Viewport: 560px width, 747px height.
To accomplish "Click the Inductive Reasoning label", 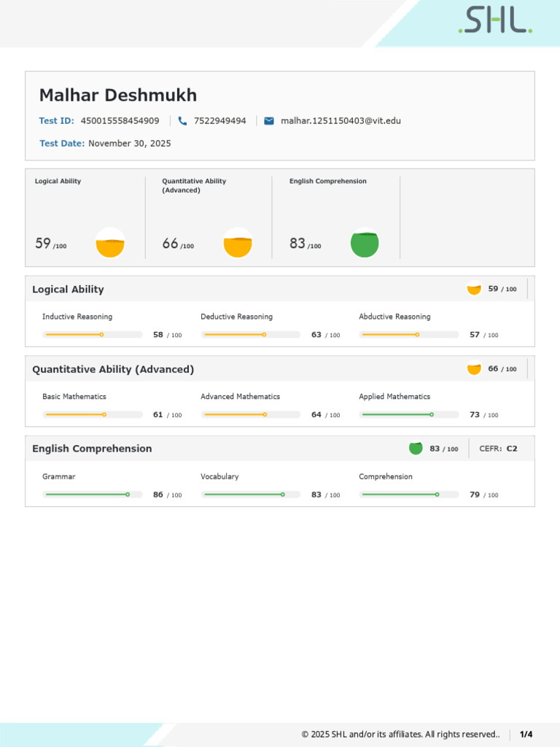I will (x=77, y=317).
